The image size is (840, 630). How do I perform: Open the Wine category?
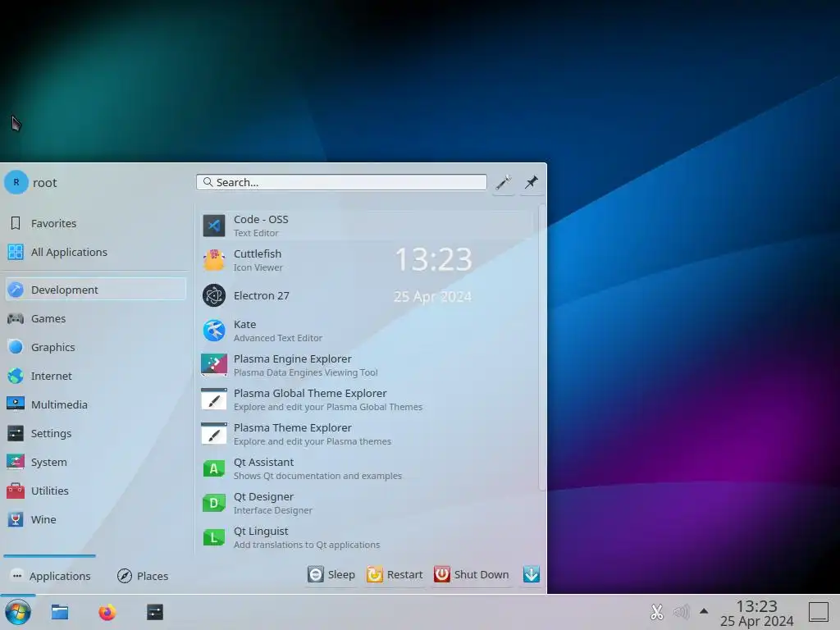95,519
